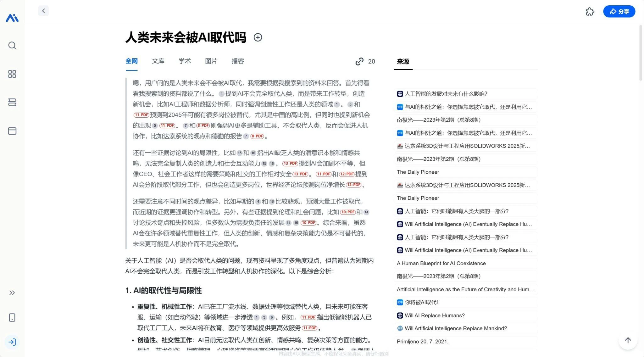Open source 'A Human Blueprint for AI Coexistence'
The width and height of the screenshot is (644, 357).
point(441,263)
